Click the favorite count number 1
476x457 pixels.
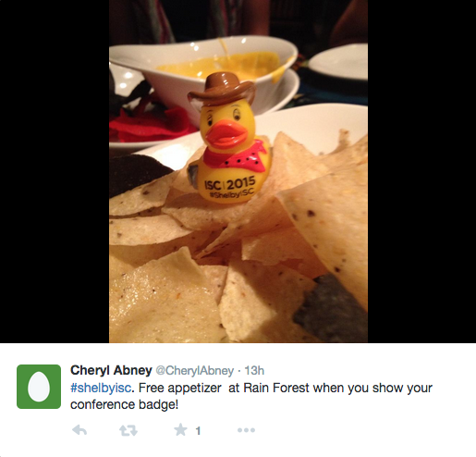point(198,430)
